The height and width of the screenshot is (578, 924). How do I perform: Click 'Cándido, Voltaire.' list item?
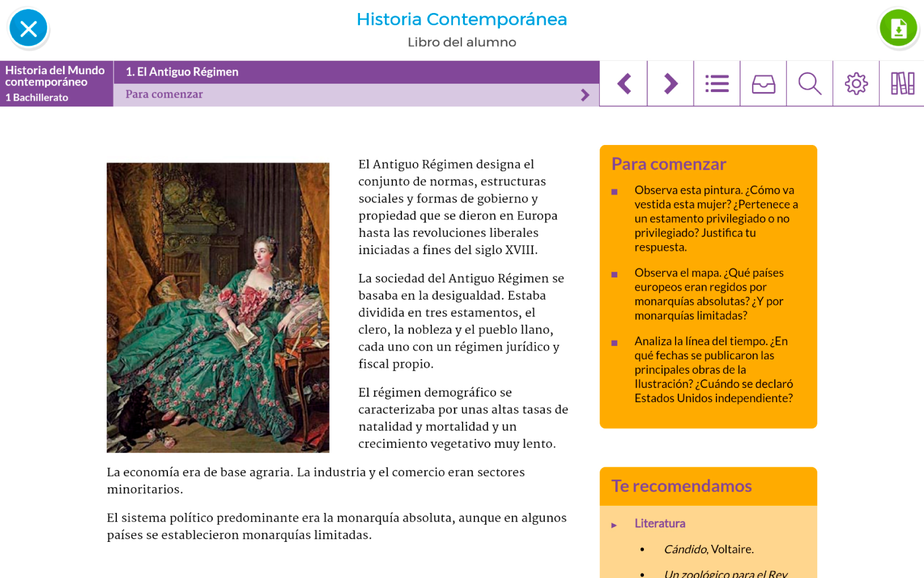[x=708, y=549]
